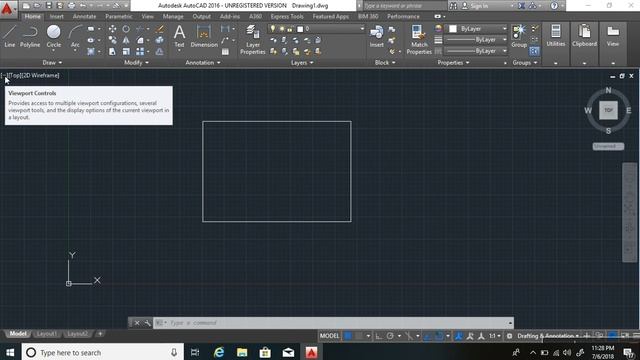
Task: Expand the Block panel
Action: [x=385, y=62]
